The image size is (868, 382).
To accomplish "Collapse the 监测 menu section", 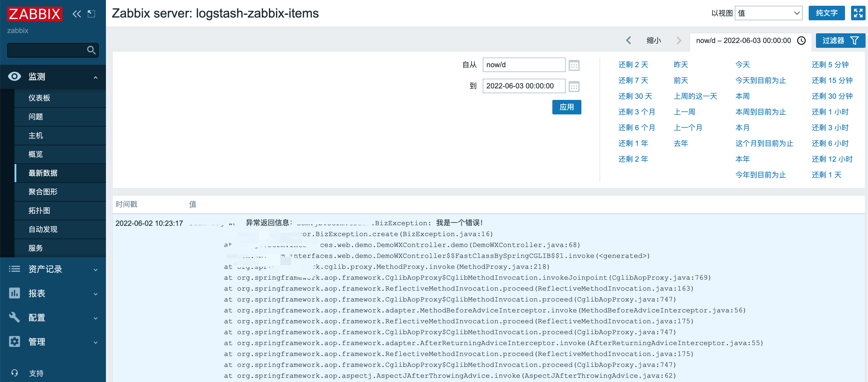I will pyautogui.click(x=96, y=77).
